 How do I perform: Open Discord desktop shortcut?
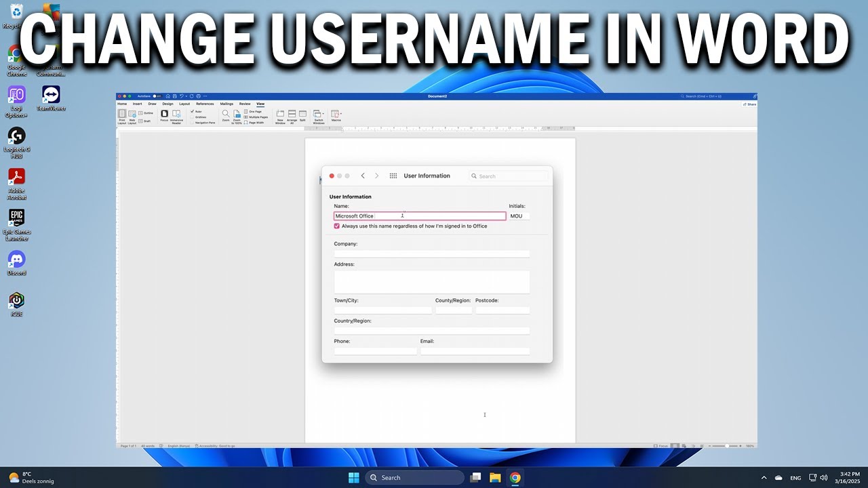[16, 264]
